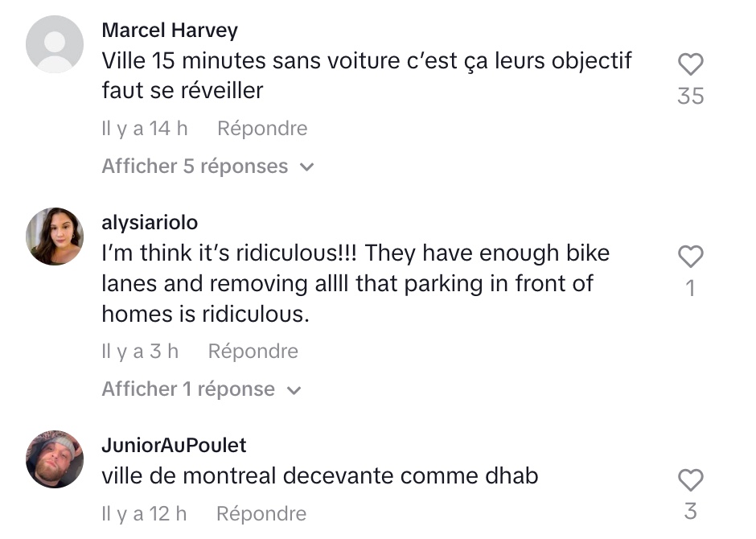
Task: Like Marcel Harvey's comment with heart icon
Action: pyautogui.click(x=690, y=64)
